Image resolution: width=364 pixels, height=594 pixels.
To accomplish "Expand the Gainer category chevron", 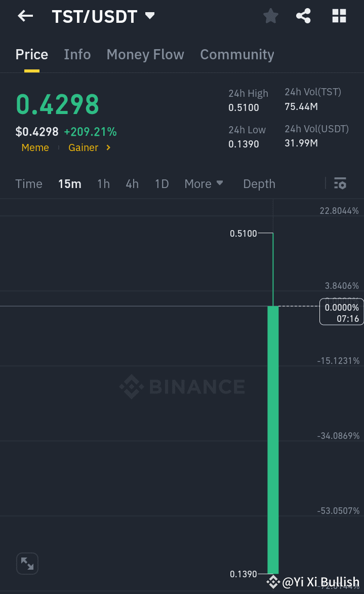I will tap(108, 147).
